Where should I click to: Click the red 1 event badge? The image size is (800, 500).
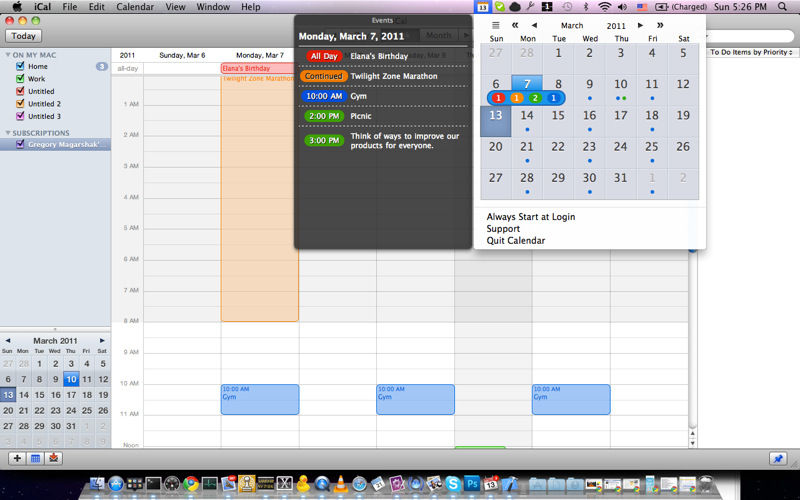pyautogui.click(x=498, y=98)
